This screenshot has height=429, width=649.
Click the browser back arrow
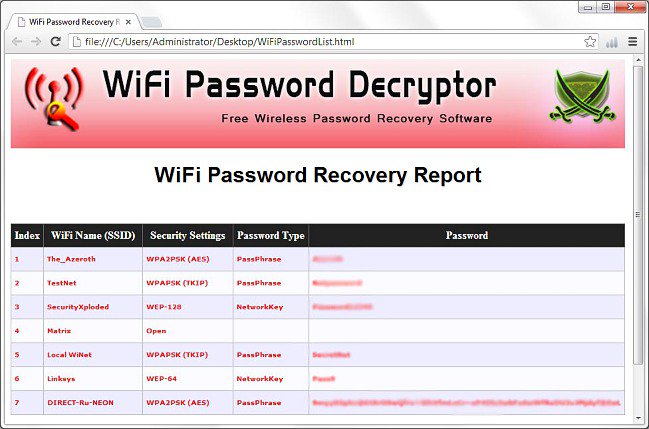pos(16,42)
